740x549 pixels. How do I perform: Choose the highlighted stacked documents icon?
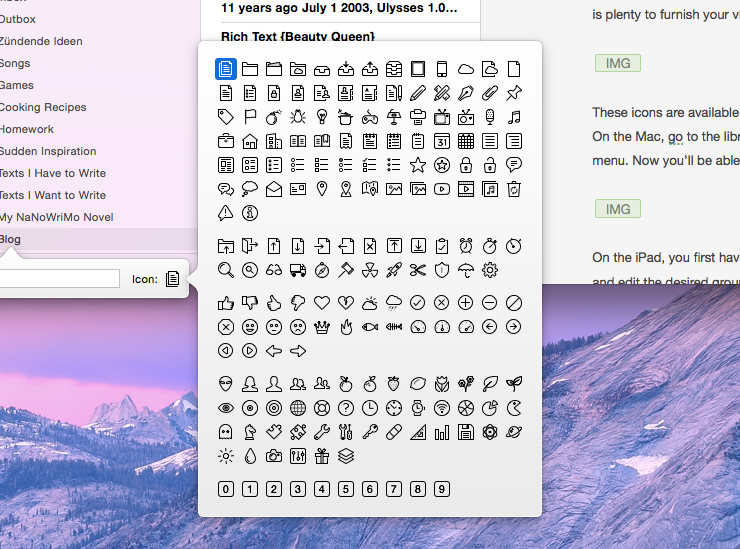pos(226,69)
